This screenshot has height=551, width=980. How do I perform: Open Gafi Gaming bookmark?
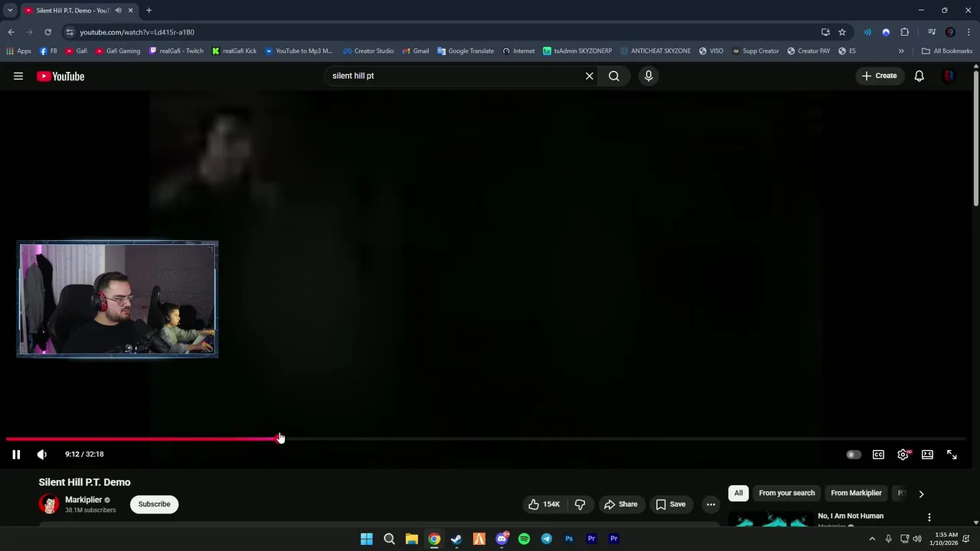pos(118,51)
